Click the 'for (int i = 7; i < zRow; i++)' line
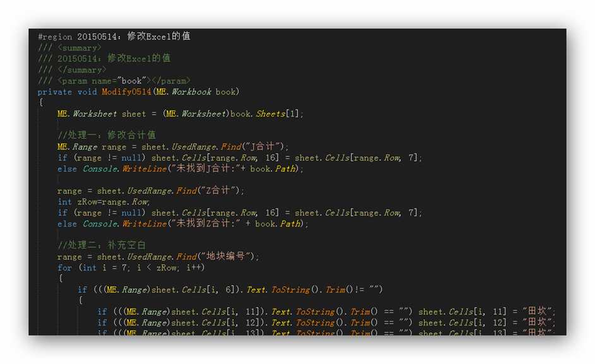595x364 pixels. [x=131, y=267]
